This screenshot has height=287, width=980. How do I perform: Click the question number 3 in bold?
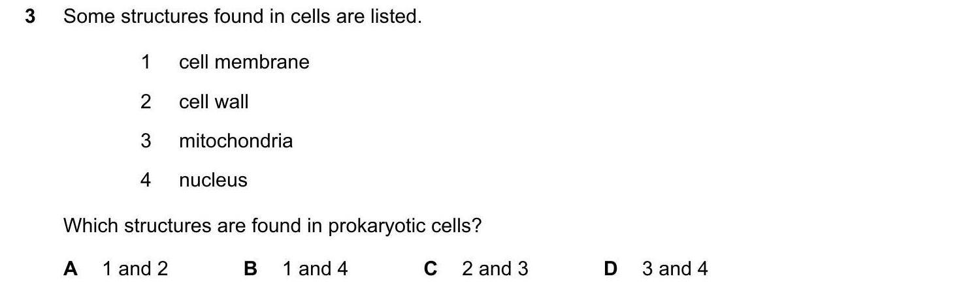30,17
